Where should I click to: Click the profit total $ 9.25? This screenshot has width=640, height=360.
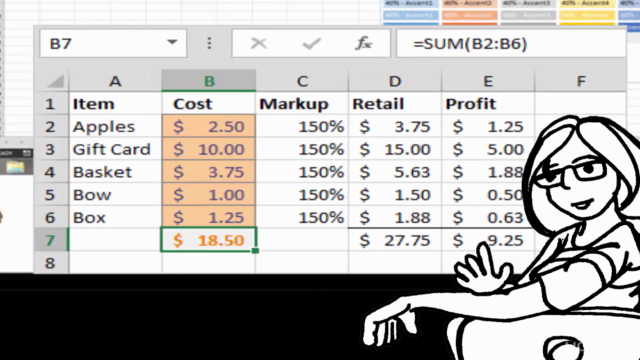pyautogui.click(x=488, y=240)
